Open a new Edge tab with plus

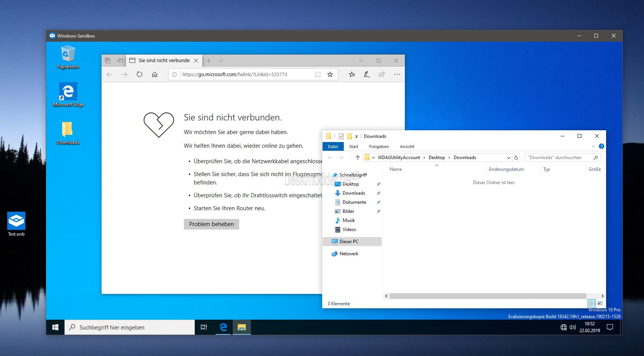[x=208, y=61]
